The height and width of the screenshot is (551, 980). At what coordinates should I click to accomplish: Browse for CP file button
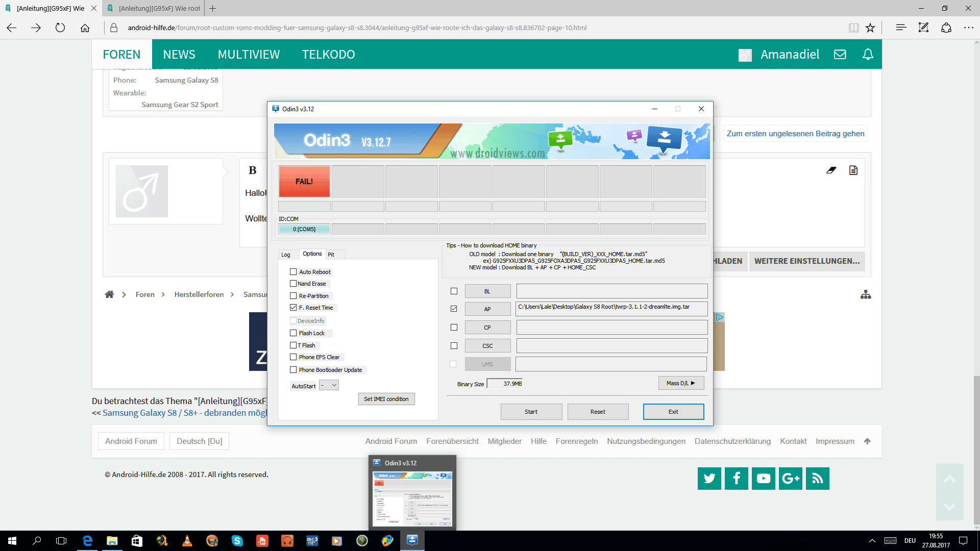(x=487, y=328)
